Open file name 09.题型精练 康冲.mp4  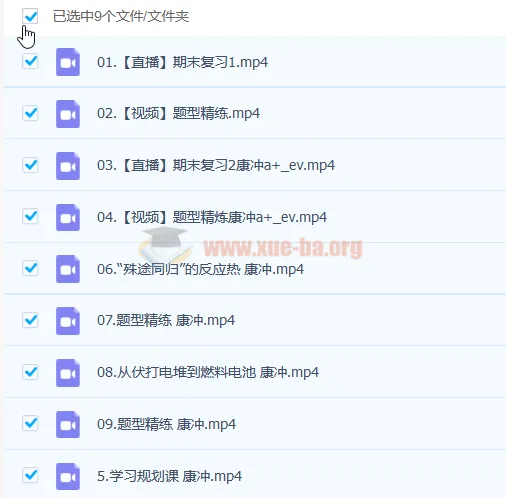[x=166, y=424]
